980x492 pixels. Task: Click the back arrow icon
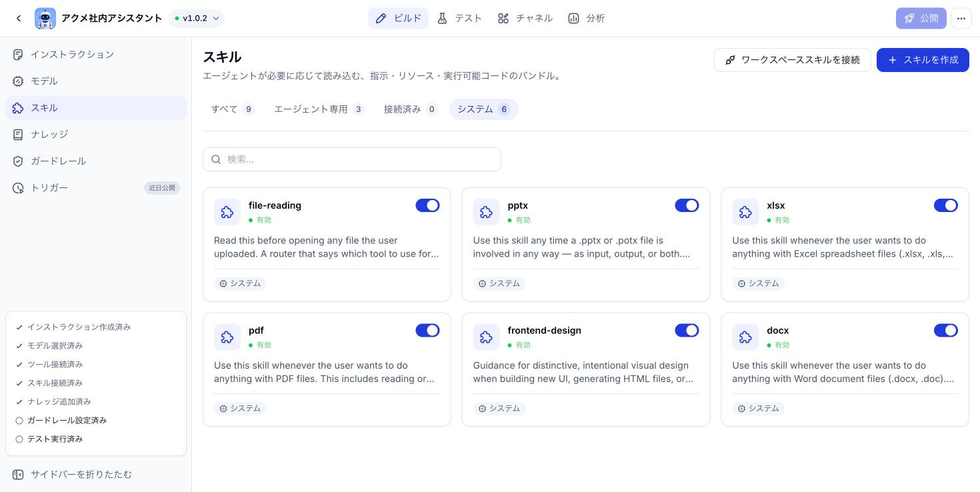(19, 19)
